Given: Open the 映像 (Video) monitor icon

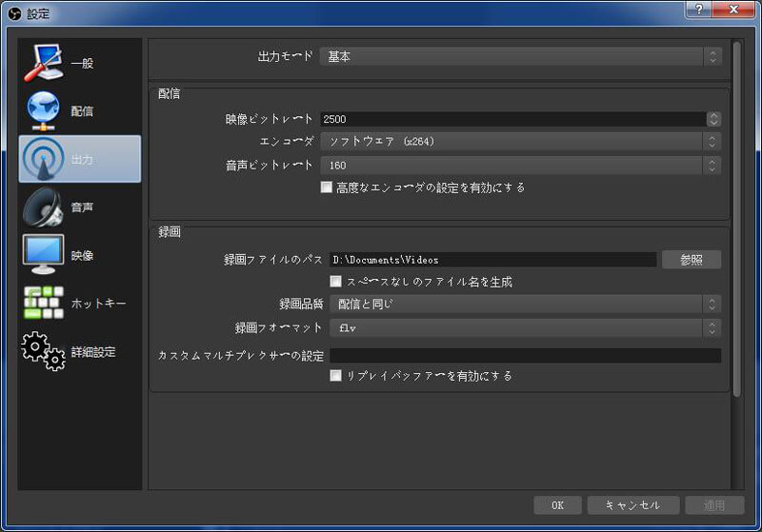Looking at the screenshot, I should [x=43, y=255].
